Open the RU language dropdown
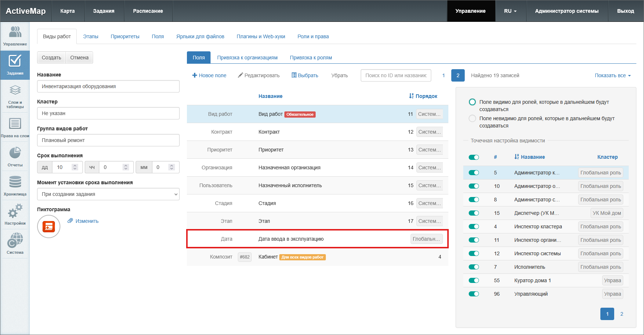This screenshot has width=644, height=335. (510, 11)
